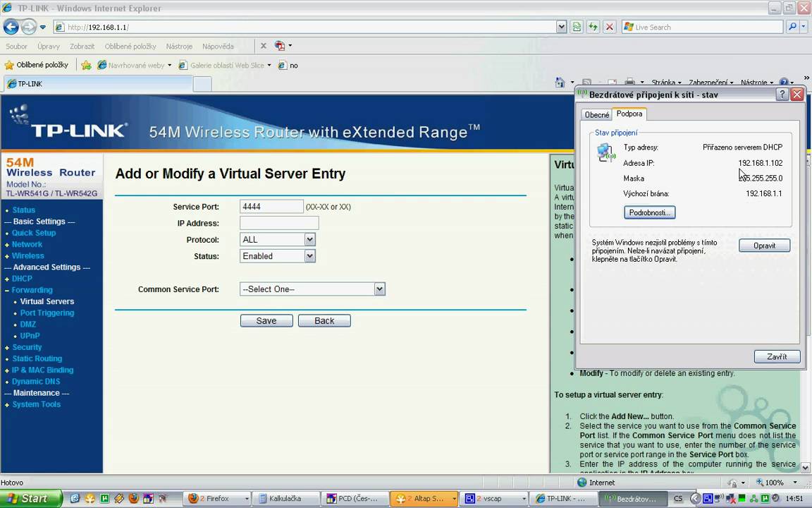Click the Podrobnosti... button
Image resolution: width=812 pixels, height=508 pixels.
pyautogui.click(x=649, y=212)
